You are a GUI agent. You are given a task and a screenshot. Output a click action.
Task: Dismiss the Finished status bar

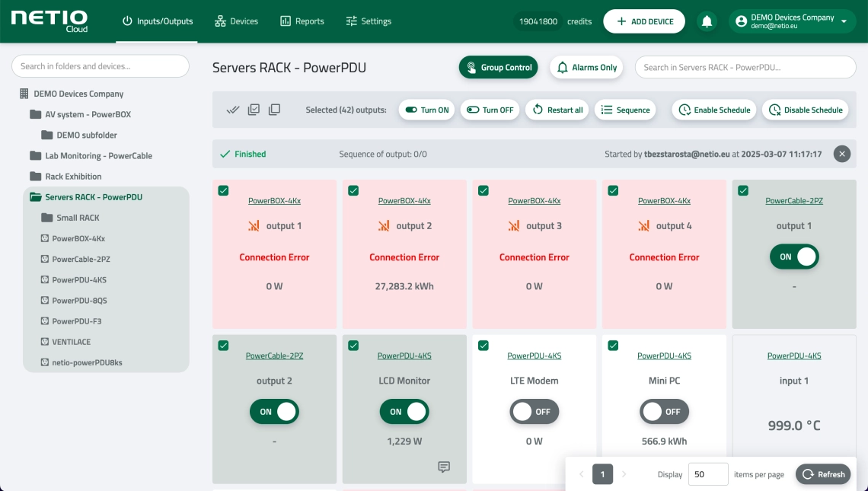[841, 154]
